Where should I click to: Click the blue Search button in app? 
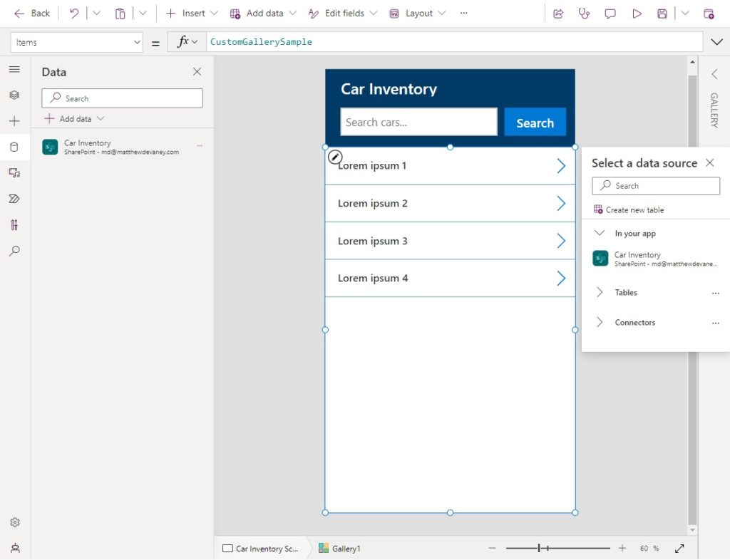point(535,123)
